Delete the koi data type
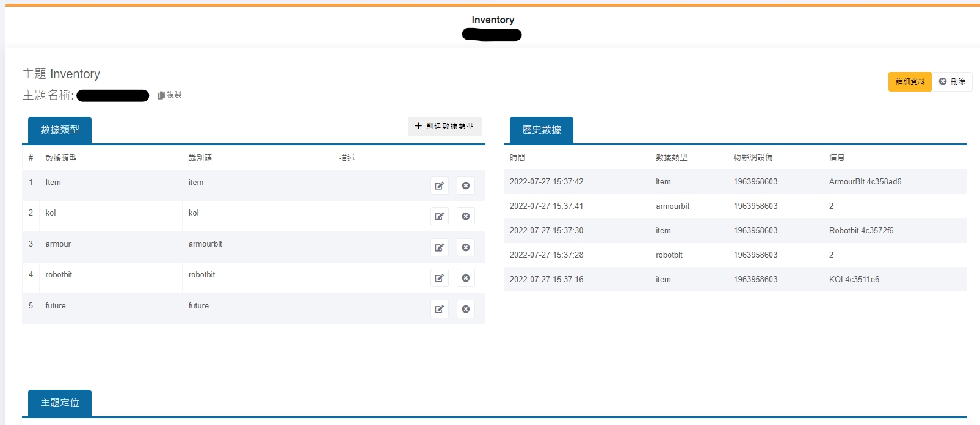Screen dimensions: 980x425 (466, 216)
